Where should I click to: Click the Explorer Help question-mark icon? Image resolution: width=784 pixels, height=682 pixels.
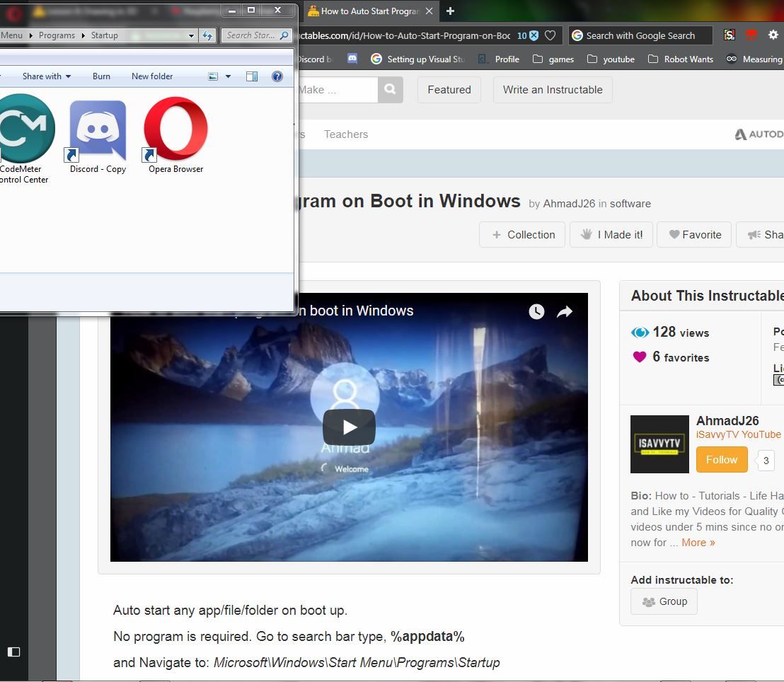tap(277, 76)
